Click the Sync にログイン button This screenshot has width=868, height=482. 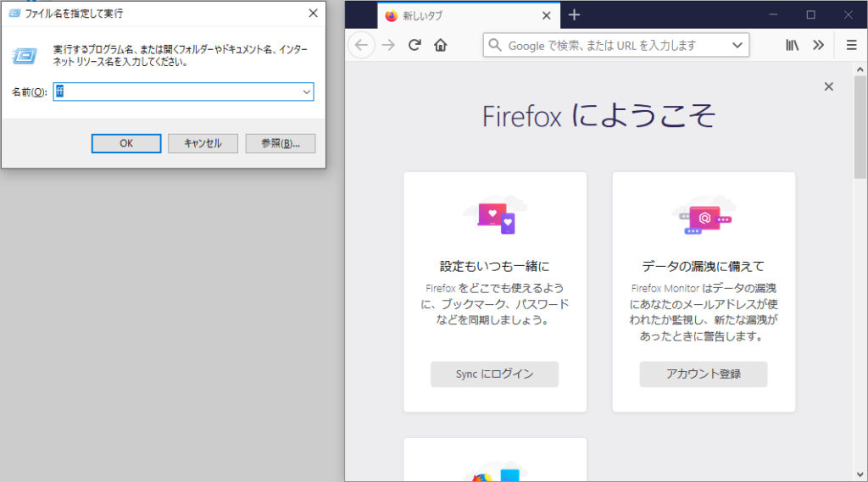pos(494,374)
